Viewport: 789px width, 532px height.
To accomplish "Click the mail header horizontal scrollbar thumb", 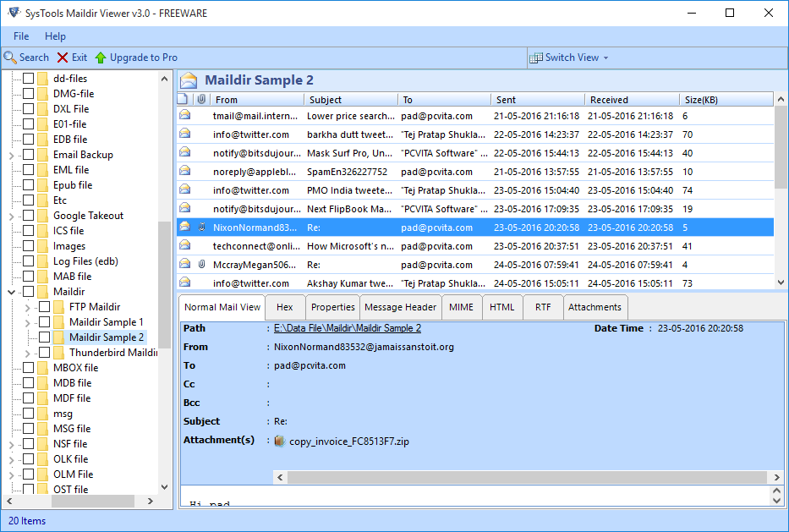I will click(527, 477).
